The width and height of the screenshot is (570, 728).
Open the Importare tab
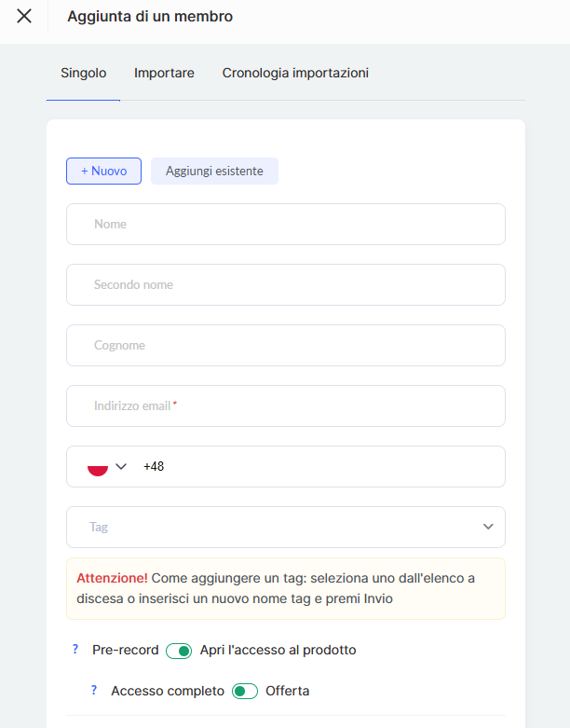point(164,73)
